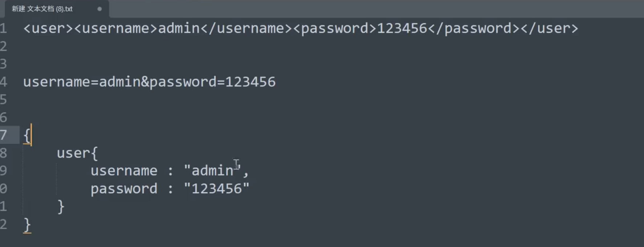Image resolution: width=644 pixels, height=247 pixels.
Task: Click gutter line number 8
Action: point(4,153)
